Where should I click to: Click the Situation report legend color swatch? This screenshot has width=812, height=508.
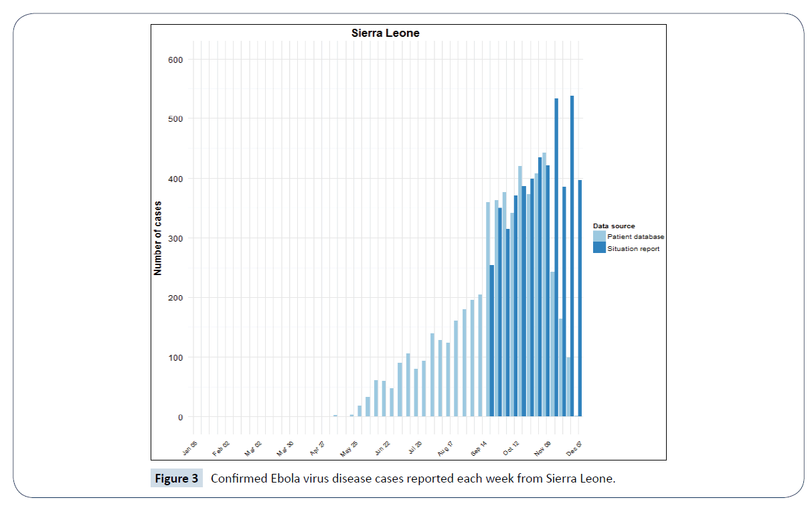(x=599, y=248)
